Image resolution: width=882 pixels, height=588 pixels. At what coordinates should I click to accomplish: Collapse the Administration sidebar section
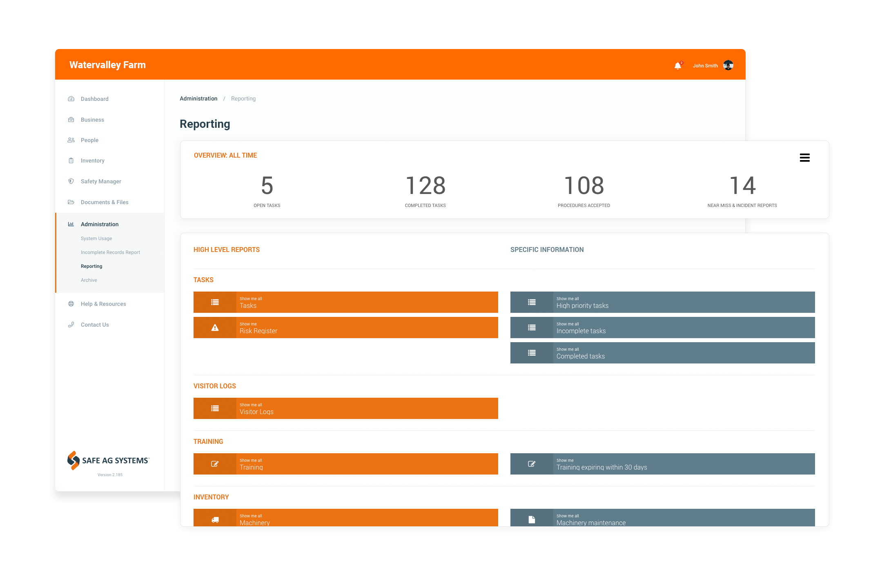click(100, 224)
